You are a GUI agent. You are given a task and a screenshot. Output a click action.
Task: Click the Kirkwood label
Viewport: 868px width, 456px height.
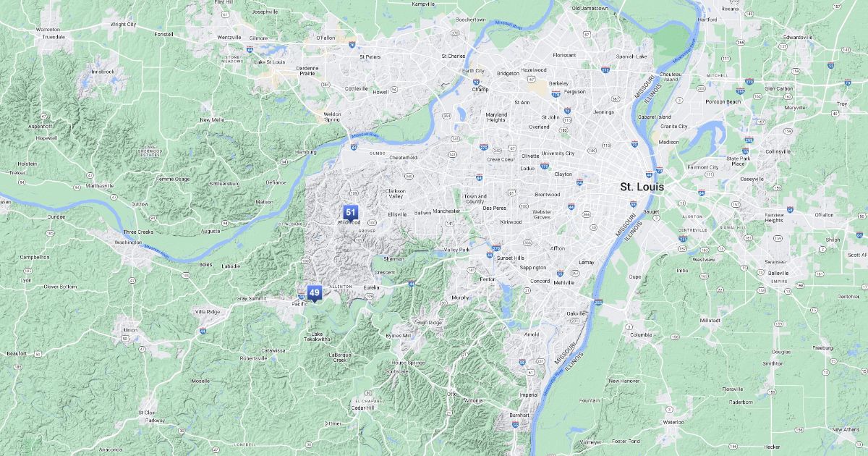(511, 221)
